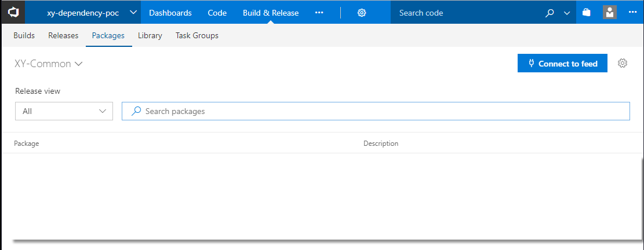Open the Marketplace shopping bag icon

(587, 13)
